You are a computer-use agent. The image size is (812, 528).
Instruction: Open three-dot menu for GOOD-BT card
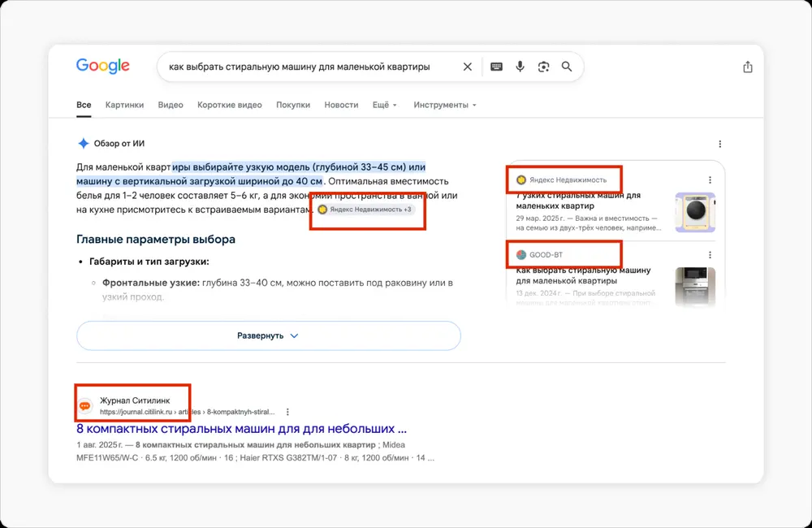pyautogui.click(x=710, y=255)
